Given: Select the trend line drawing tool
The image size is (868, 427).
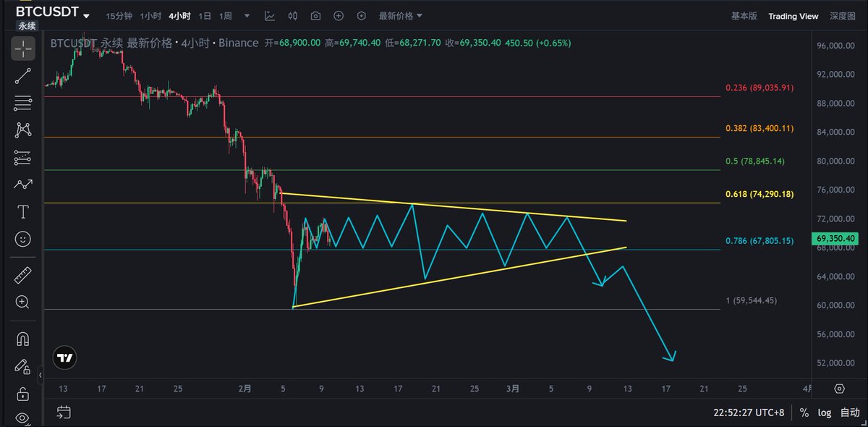Looking at the screenshot, I should click(x=22, y=77).
